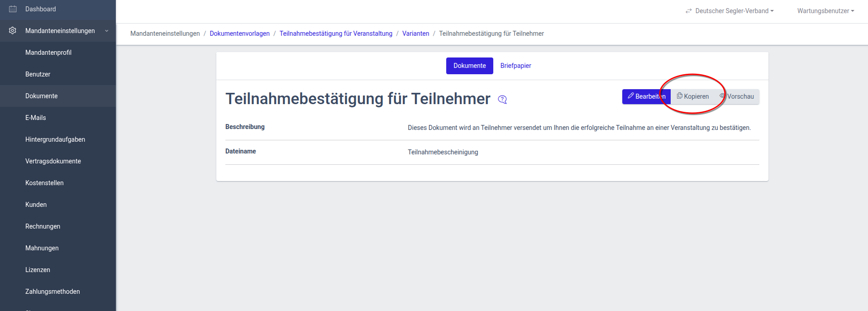Select Zahlungsmethoden in the sidebar

[x=52, y=292]
